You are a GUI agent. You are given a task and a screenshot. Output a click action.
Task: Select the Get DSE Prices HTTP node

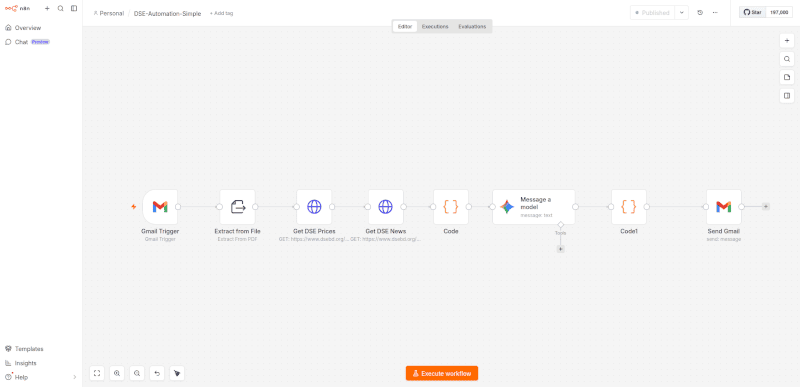click(x=314, y=207)
